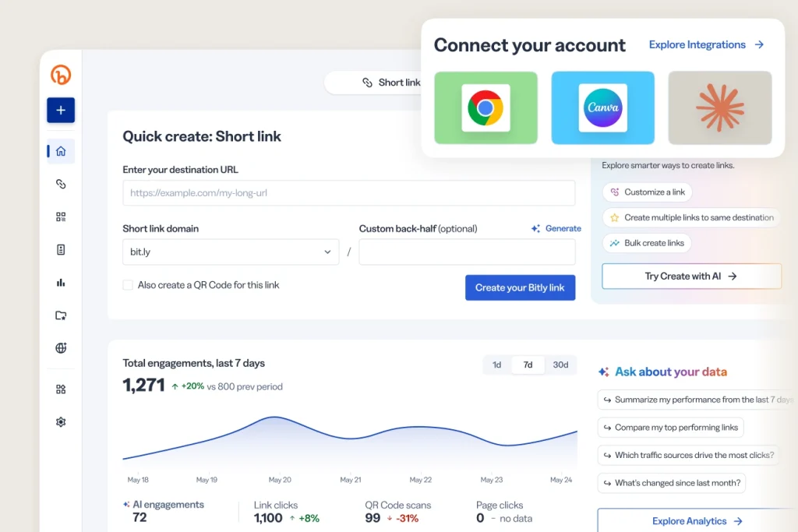Screen dimensions: 798x532
Task: Ask Compare my top performing links
Action: coord(671,427)
